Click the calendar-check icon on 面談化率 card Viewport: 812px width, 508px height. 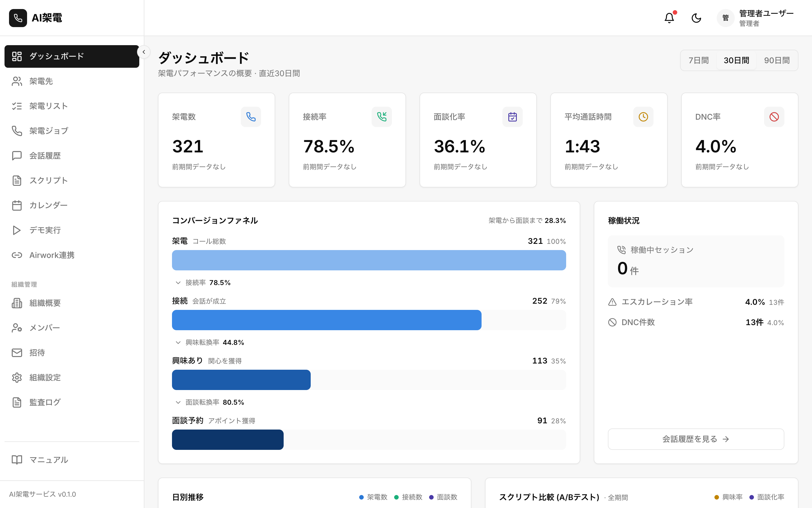pos(512,117)
